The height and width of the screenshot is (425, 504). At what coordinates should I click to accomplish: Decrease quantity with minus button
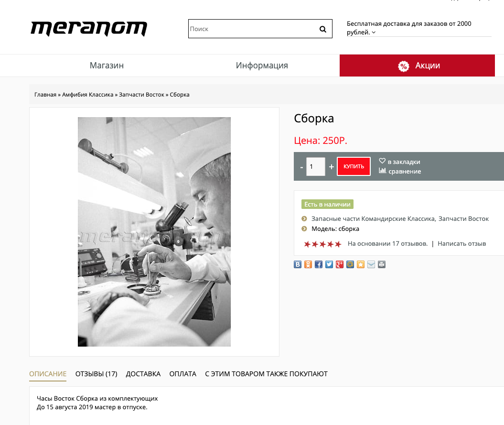click(301, 167)
